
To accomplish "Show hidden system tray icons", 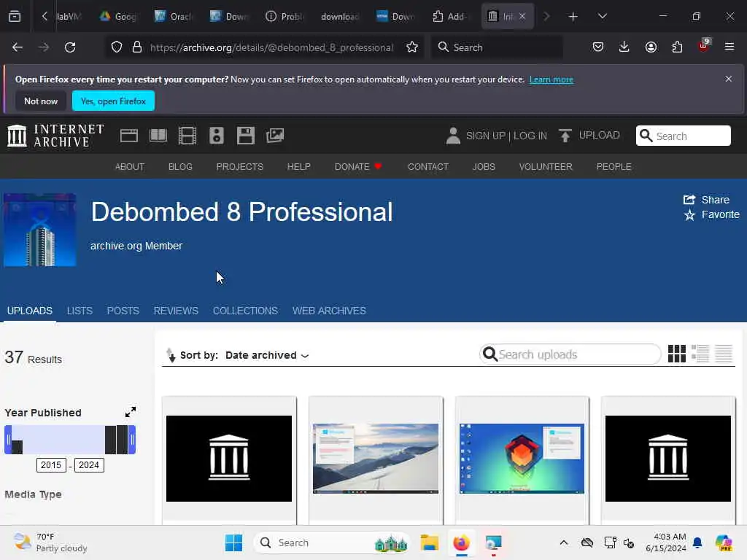I will click(x=564, y=542).
